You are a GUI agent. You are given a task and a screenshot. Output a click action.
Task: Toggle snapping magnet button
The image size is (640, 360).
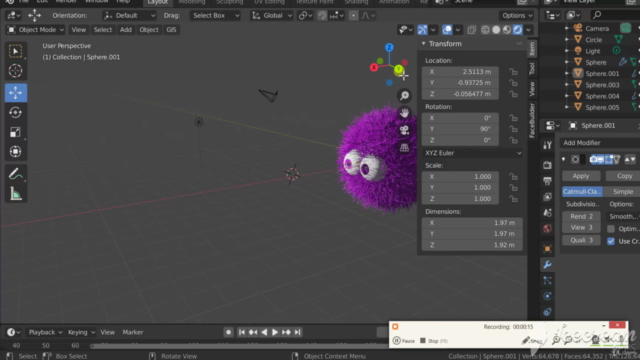click(322, 16)
